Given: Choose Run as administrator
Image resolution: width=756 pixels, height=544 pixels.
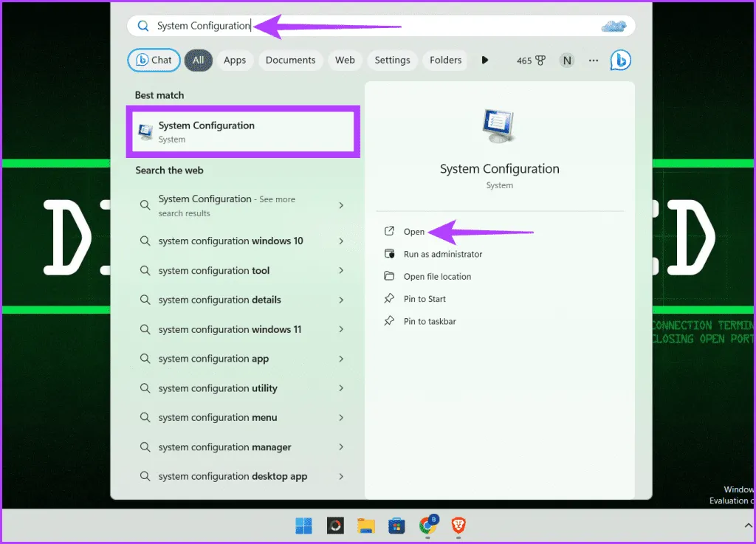Looking at the screenshot, I should (x=443, y=254).
